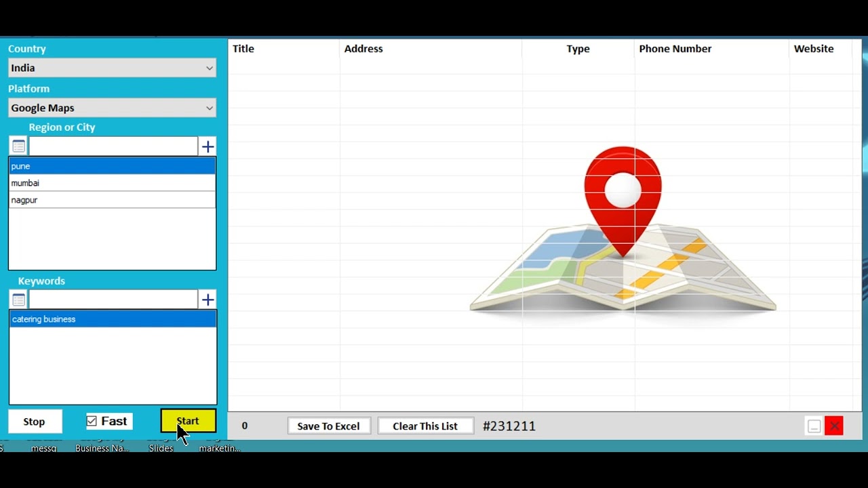Open the Business Na... desktop item
The image size is (868, 488).
tap(102, 448)
